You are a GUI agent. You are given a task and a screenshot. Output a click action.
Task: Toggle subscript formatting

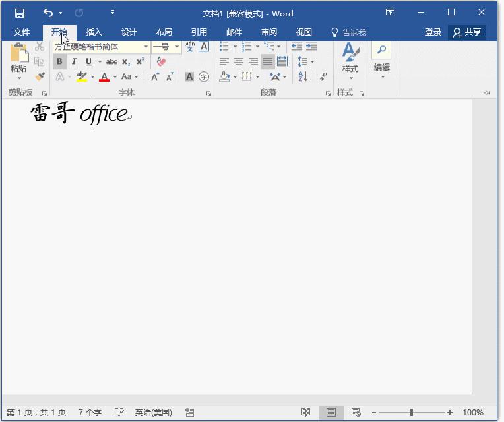point(126,62)
